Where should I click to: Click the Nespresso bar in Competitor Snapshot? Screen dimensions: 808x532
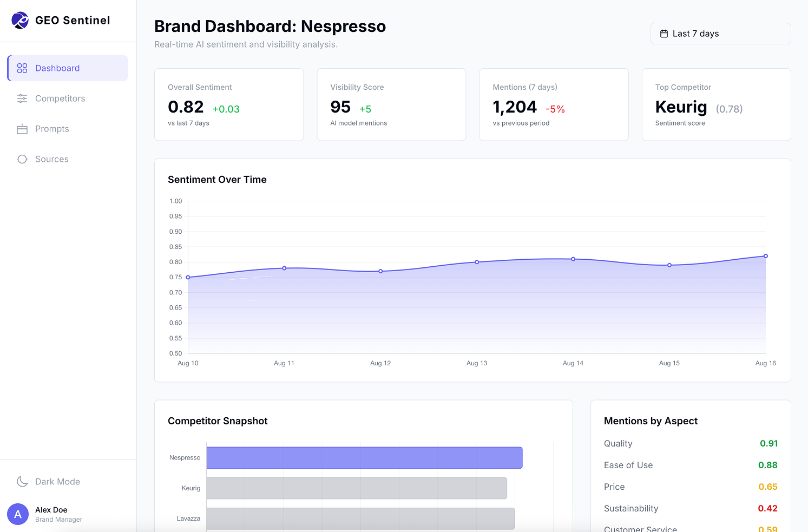tap(364, 458)
